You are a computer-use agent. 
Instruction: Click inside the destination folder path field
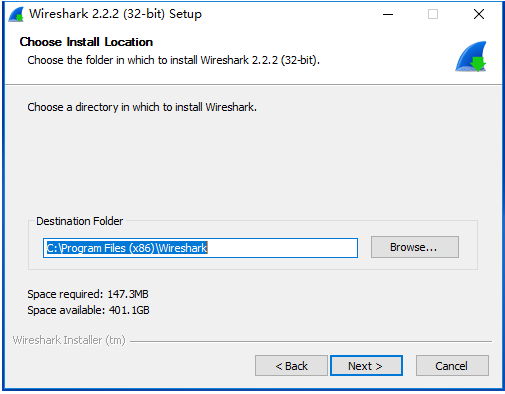point(200,248)
